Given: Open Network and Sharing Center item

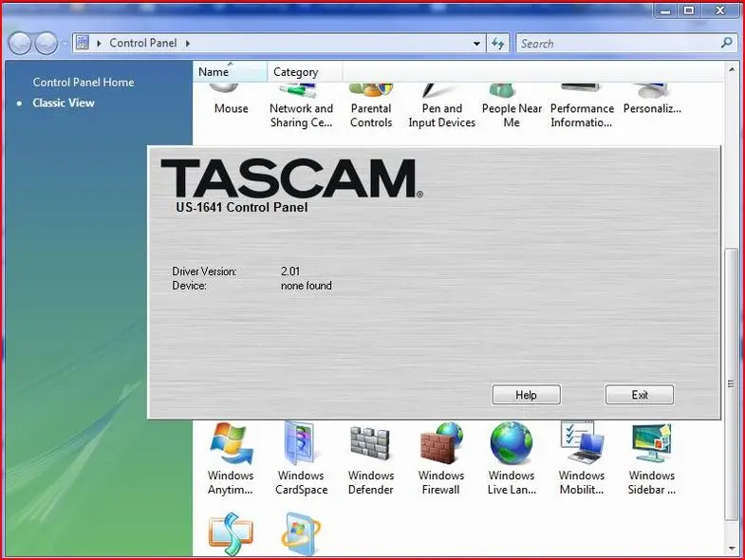Looking at the screenshot, I should click(301, 107).
